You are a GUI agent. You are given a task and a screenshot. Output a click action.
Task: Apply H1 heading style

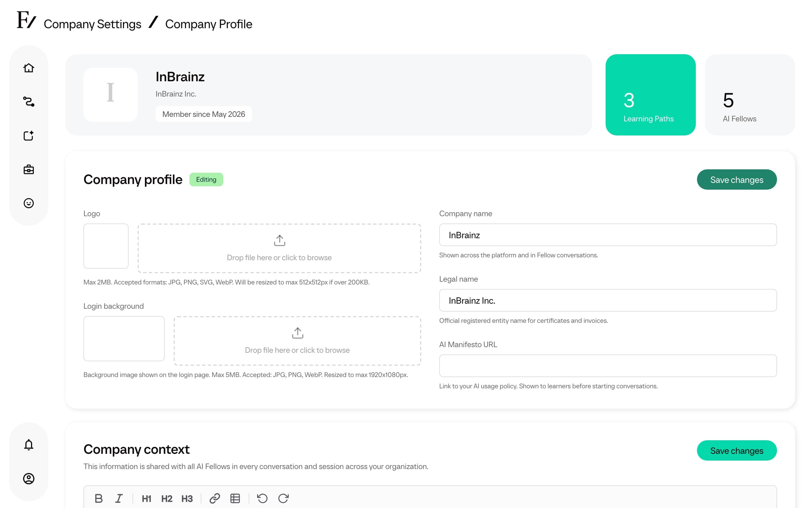tap(146, 499)
